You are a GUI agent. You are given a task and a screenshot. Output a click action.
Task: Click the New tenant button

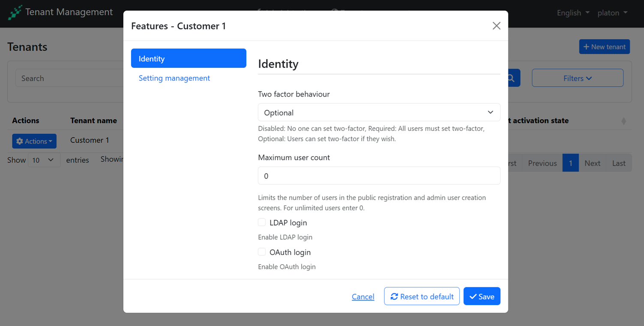tap(604, 47)
